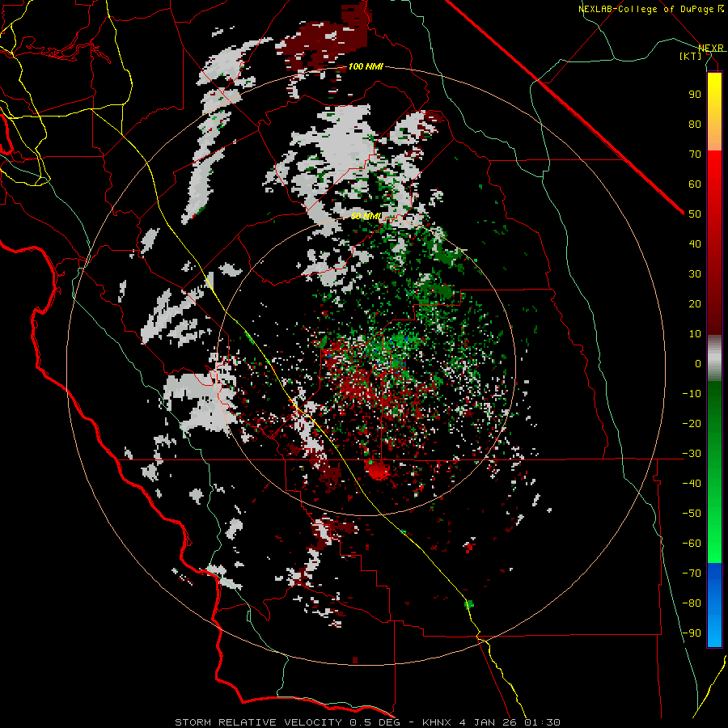Click the 50 NMI range ring label
Image resolution: width=728 pixels, height=728 pixels.
tap(366, 216)
